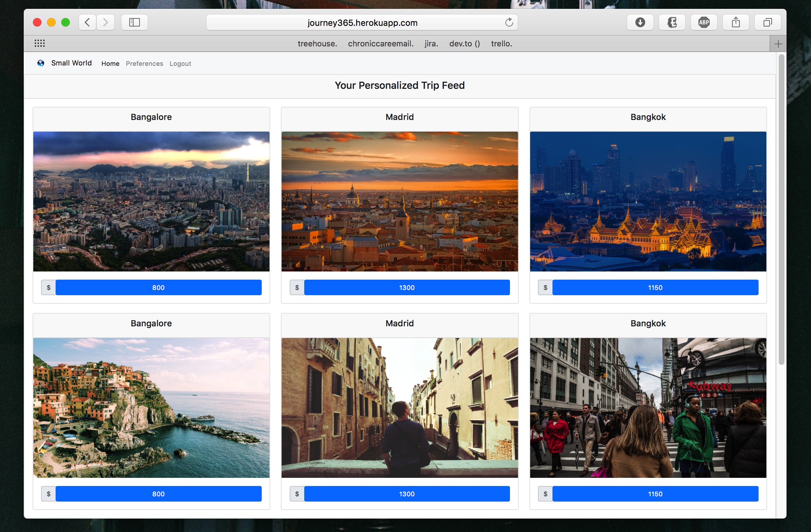811x532 pixels.
Task: Click the Share toolbar icon
Action: (736, 23)
